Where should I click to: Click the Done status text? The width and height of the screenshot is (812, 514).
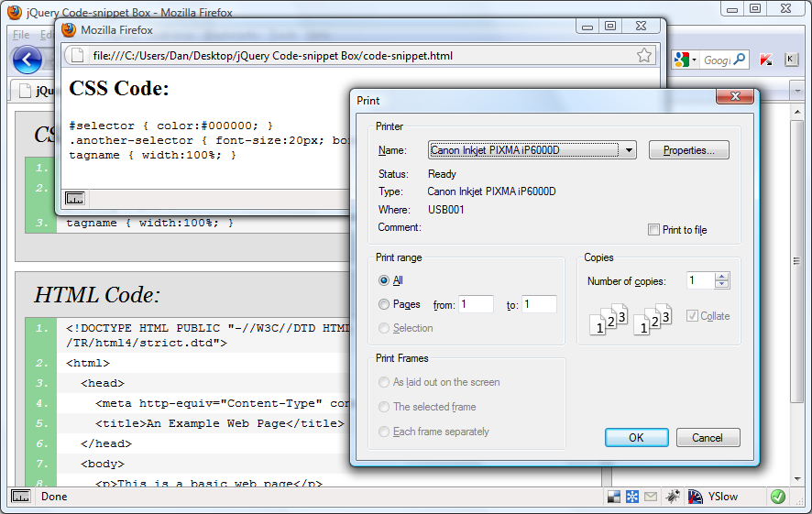coord(54,497)
